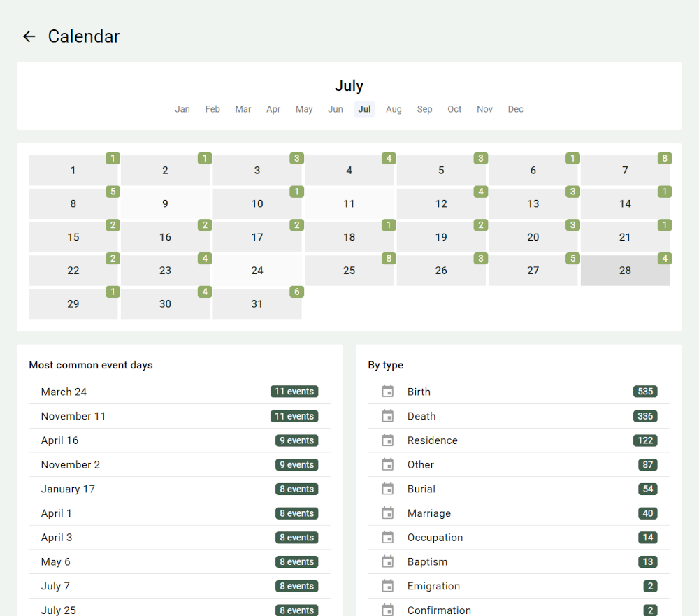The height and width of the screenshot is (616, 699).
Task: Switch to the Feb month tab
Action: 212,109
